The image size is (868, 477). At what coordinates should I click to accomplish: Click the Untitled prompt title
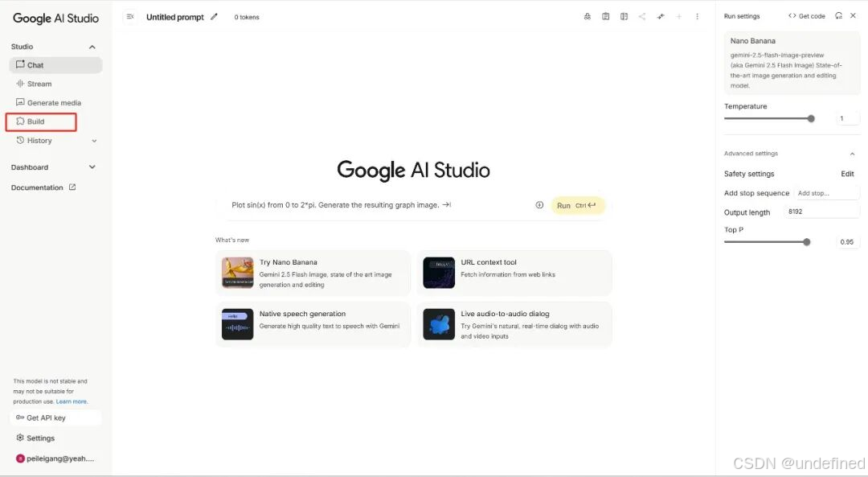coord(175,17)
